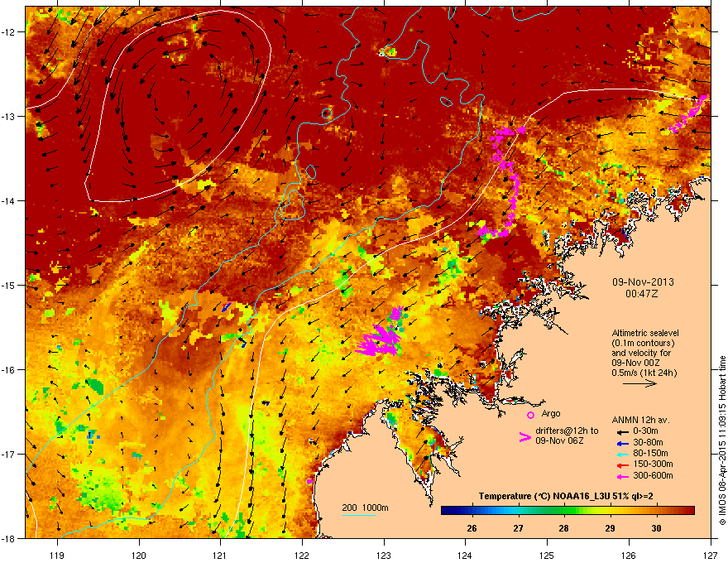728x563 pixels.
Task: Select the magenta 300-600m arrow legend icon
Action: click(x=623, y=477)
